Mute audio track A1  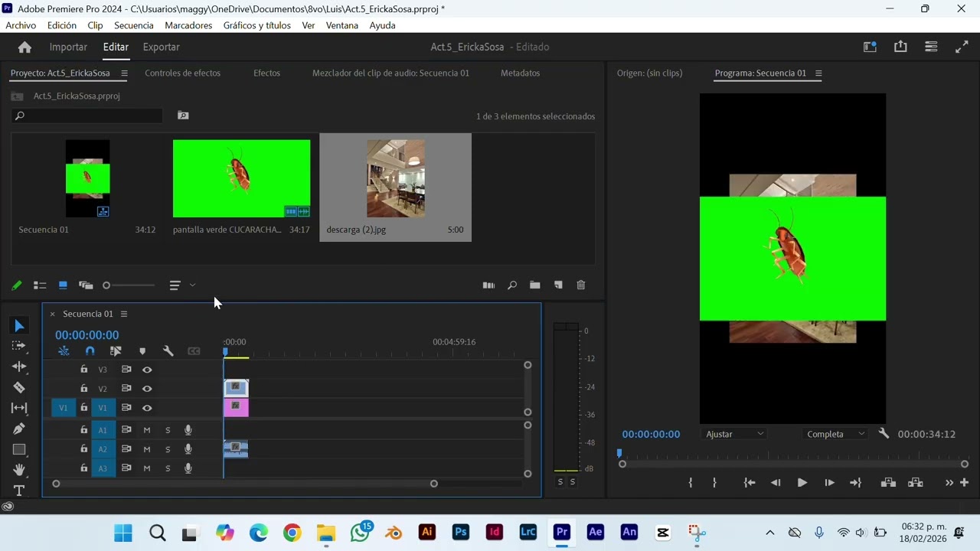[147, 430]
